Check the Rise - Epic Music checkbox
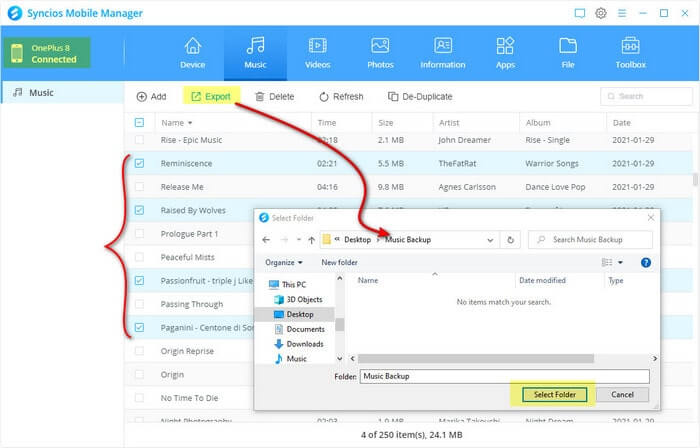 (x=139, y=140)
